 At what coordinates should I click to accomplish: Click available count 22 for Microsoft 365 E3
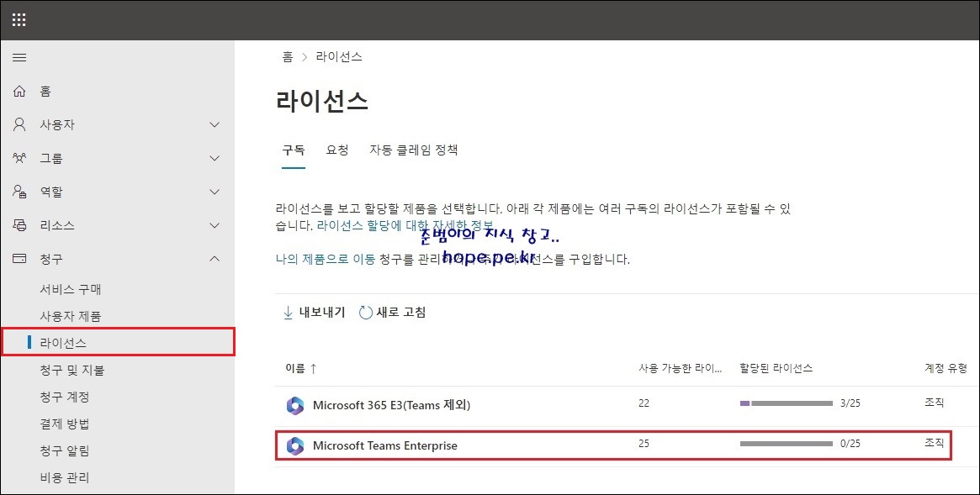644,404
